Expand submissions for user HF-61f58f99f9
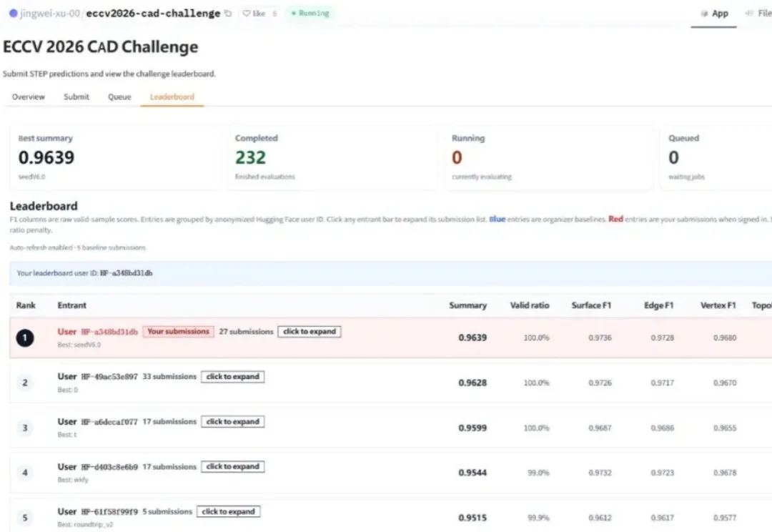772x532 pixels. (229, 512)
